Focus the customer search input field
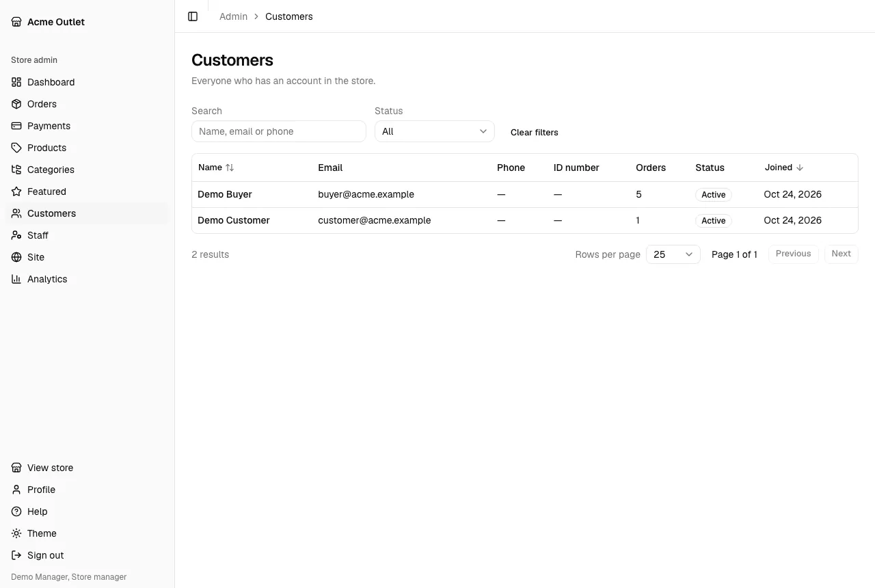The image size is (875, 588). [279, 131]
